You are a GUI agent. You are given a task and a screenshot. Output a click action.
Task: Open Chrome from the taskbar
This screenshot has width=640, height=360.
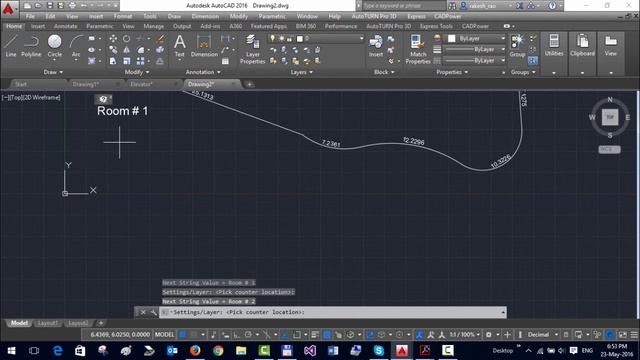tap(218, 350)
